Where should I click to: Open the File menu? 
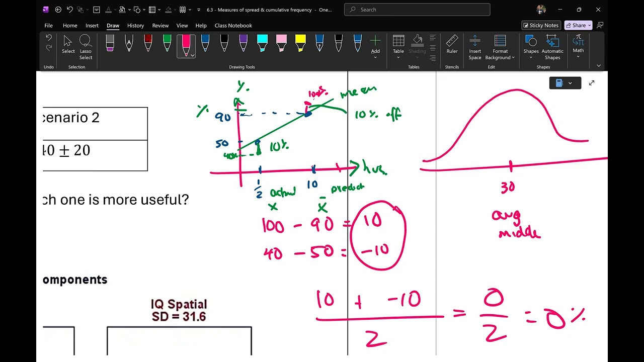(48, 26)
